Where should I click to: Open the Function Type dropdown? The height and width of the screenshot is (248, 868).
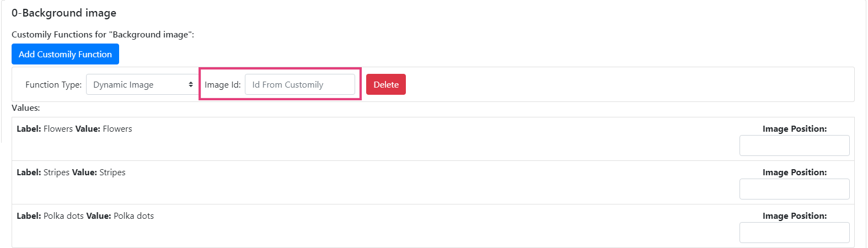[x=142, y=85]
